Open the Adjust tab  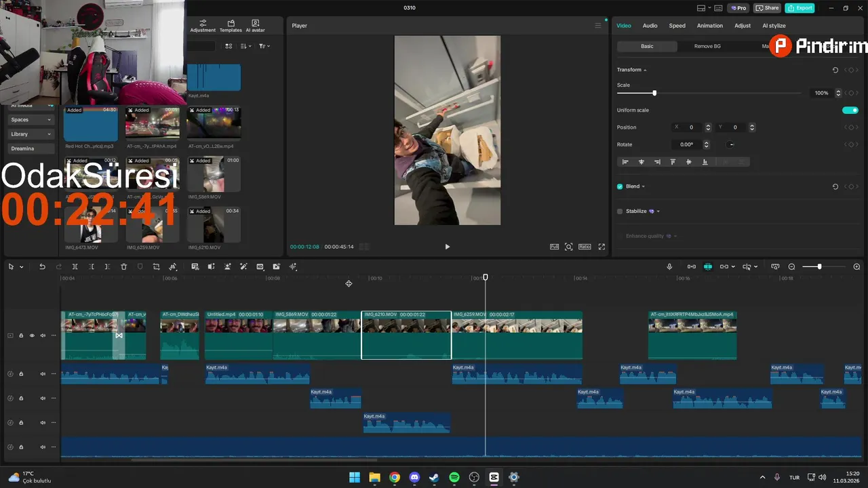(x=743, y=26)
